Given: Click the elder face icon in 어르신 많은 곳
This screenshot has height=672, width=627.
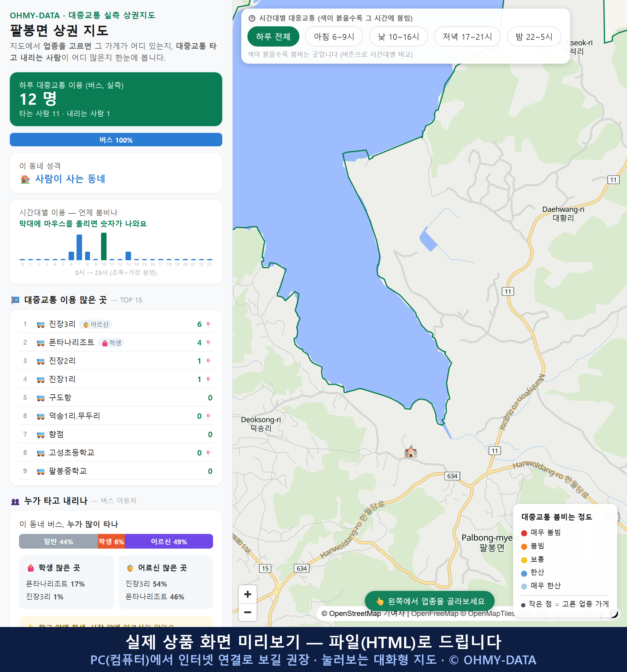Looking at the screenshot, I should pos(130,568).
